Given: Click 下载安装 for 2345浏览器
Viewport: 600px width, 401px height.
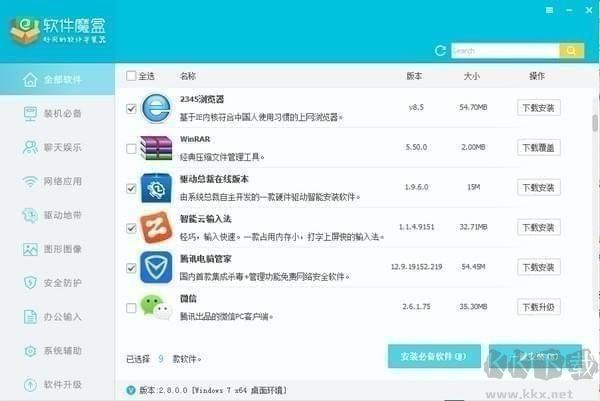Looking at the screenshot, I should [539, 108].
